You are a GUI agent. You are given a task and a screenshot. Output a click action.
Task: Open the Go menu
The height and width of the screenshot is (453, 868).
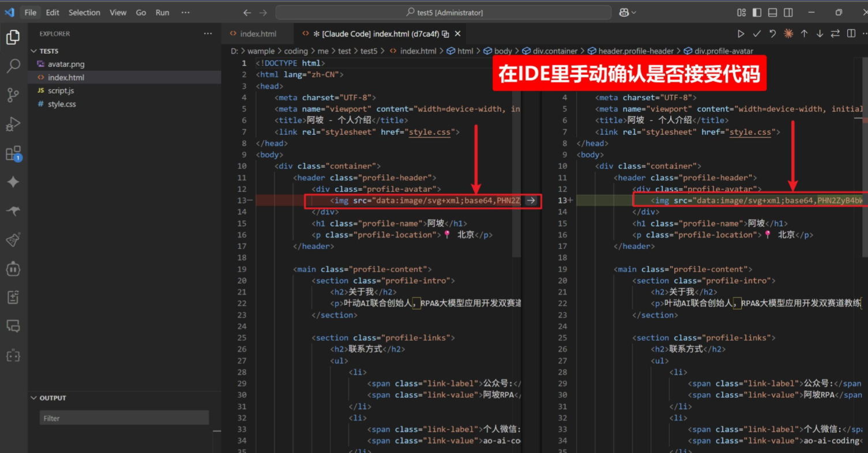[x=141, y=12]
